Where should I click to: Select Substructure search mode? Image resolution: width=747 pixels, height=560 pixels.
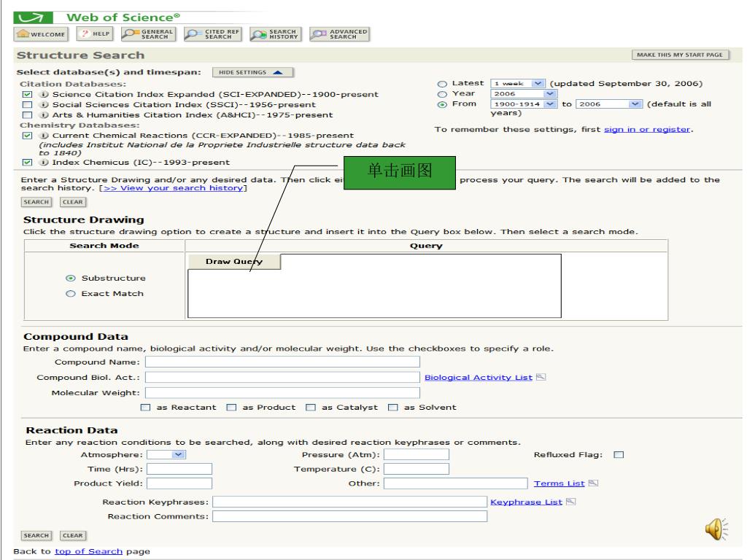71,278
